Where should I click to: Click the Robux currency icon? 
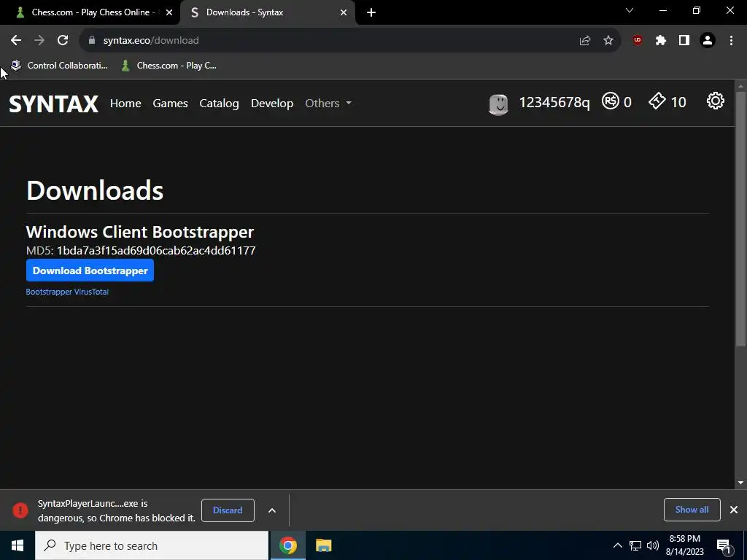[x=611, y=101]
